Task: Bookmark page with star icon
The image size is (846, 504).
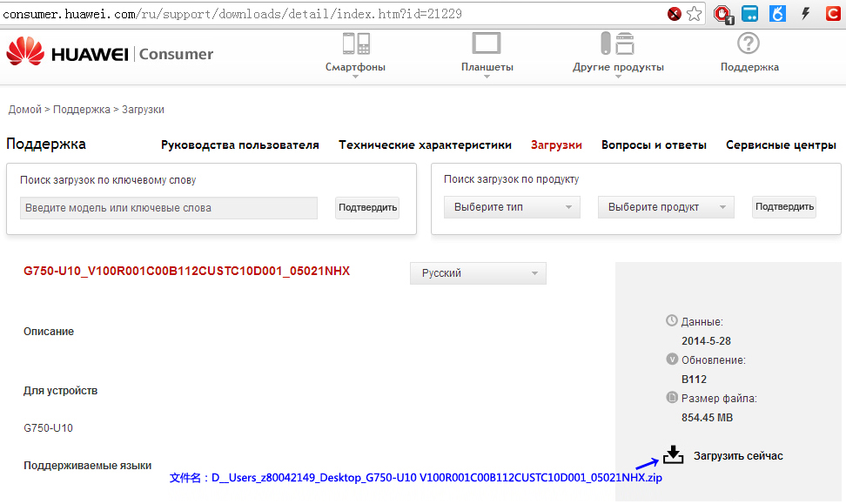Action: pyautogui.click(x=694, y=13)
